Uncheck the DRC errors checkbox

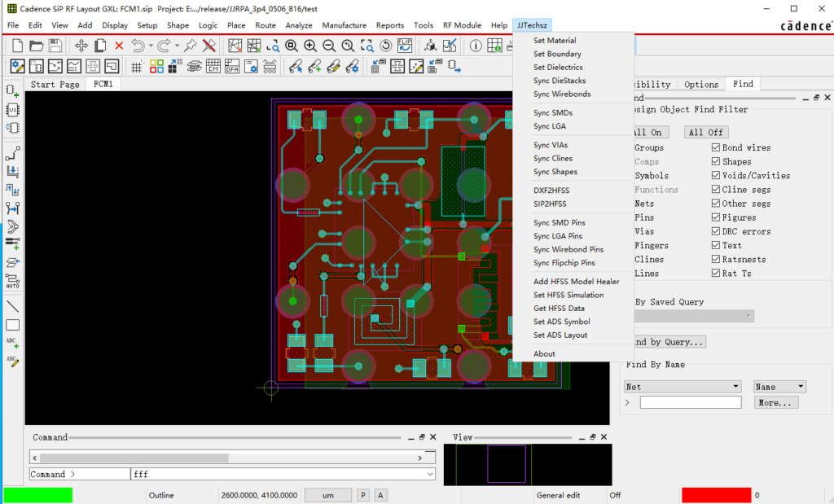tap(716, 231)
